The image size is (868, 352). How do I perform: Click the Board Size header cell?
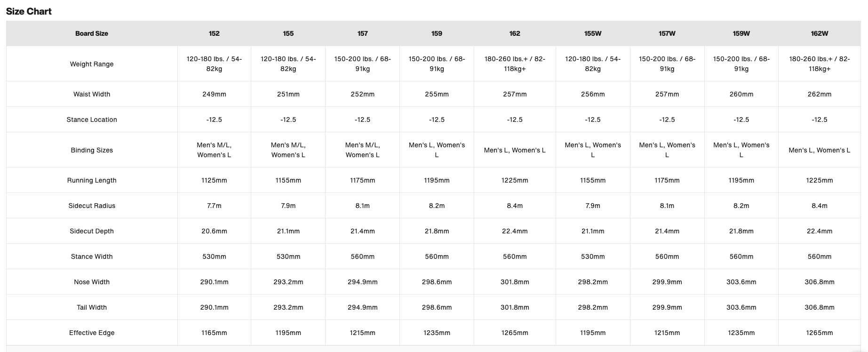92,33
